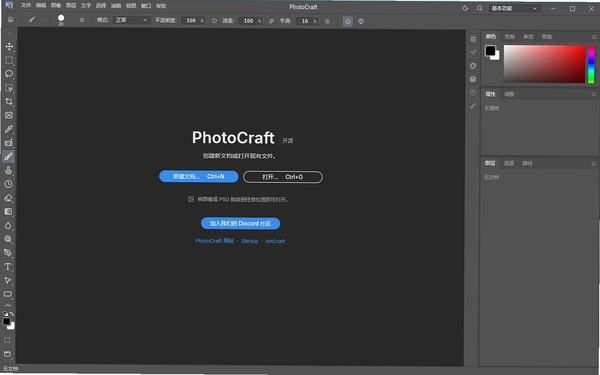Select the Frame tool
Image resolution: width=600 pixels, height=375 pixels.
(x=9, y=115)
